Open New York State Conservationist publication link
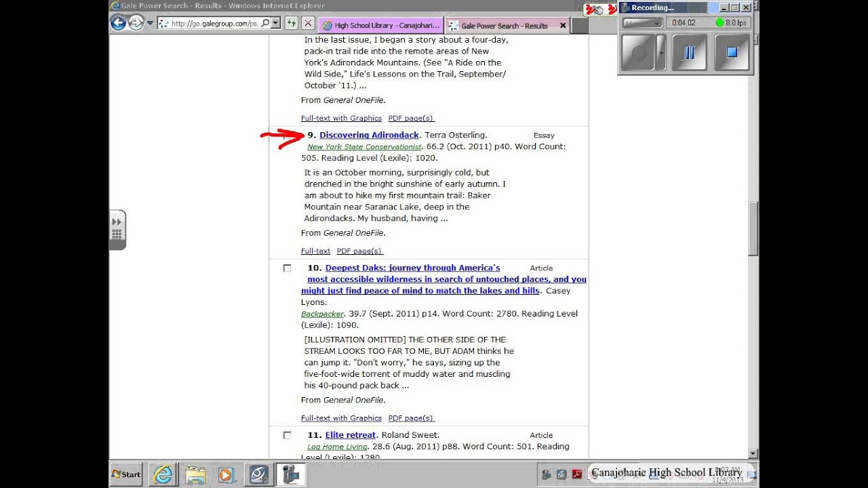 pos(364,146)
